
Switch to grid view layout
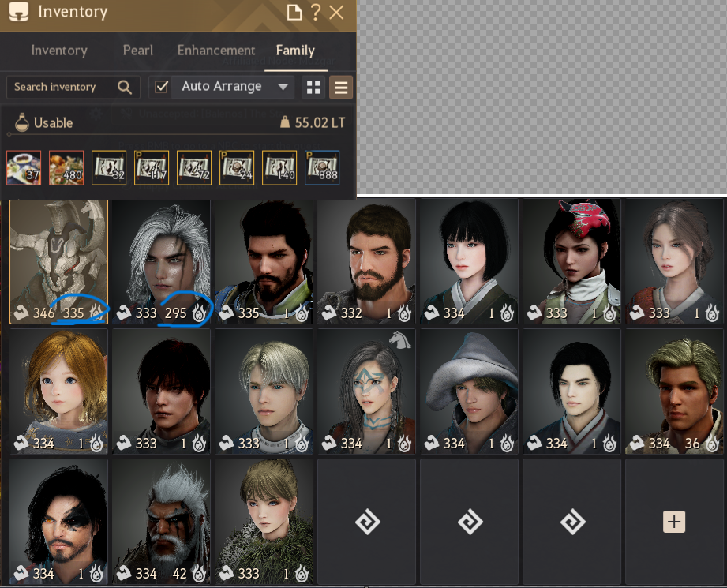pos(313,87)
